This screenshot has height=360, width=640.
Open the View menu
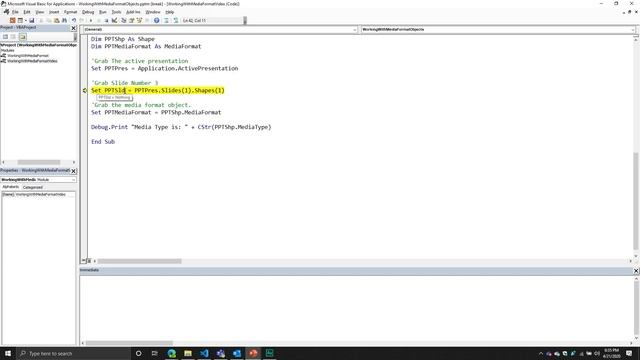point(40,12)
